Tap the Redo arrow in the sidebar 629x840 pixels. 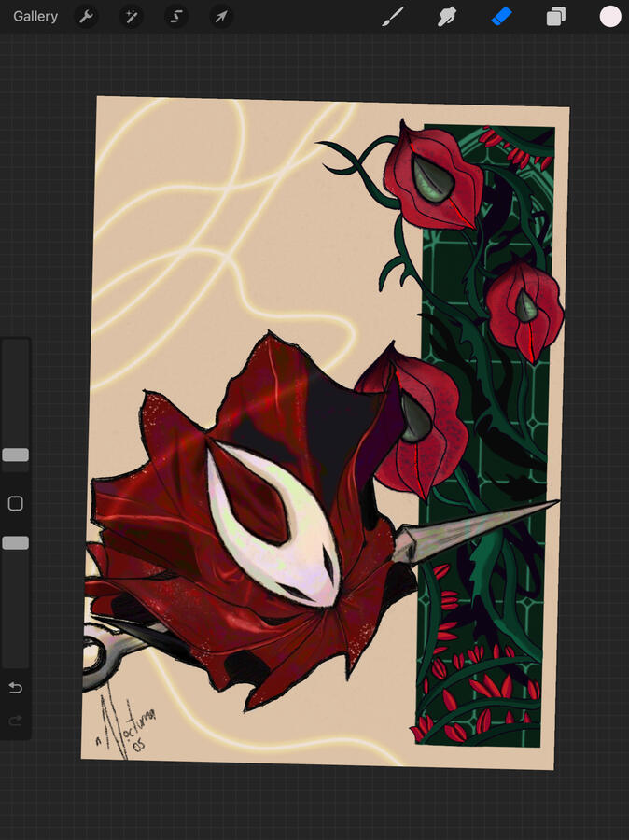[x=15, y=721]
